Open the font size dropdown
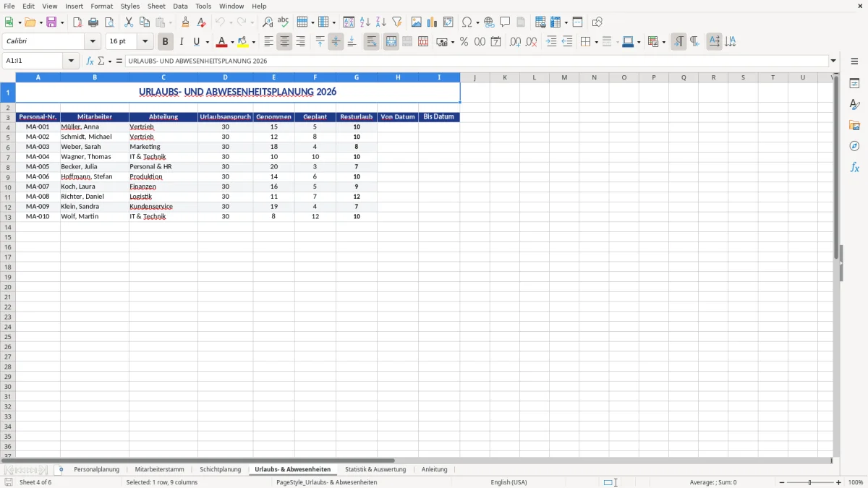Viewport: 868px width, 488px height. (x=144, y=41)
